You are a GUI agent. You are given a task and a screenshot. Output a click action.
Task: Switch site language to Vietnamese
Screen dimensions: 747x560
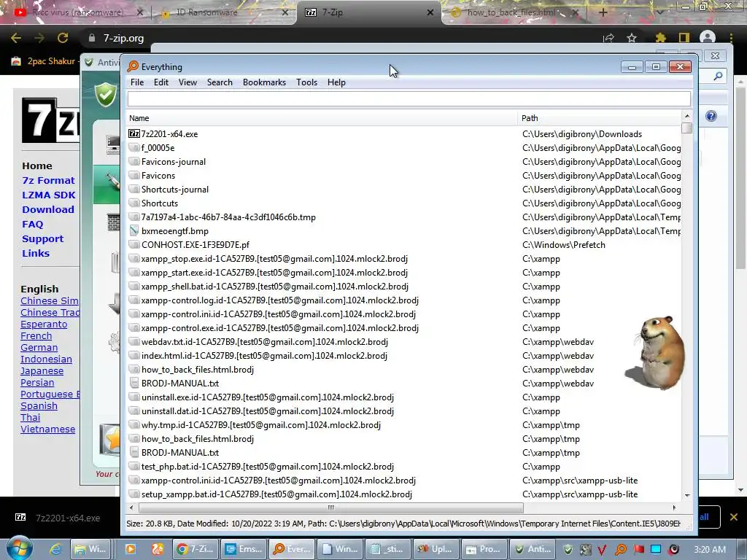(x=47, y=429)
